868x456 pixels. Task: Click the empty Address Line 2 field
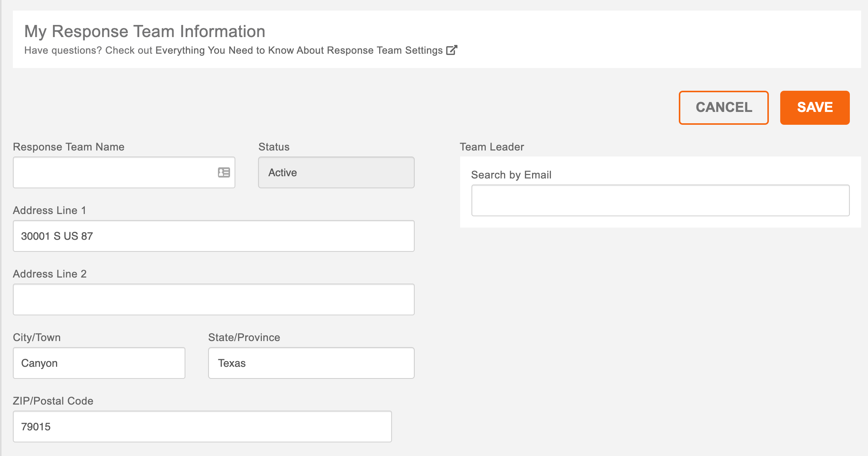213,299
